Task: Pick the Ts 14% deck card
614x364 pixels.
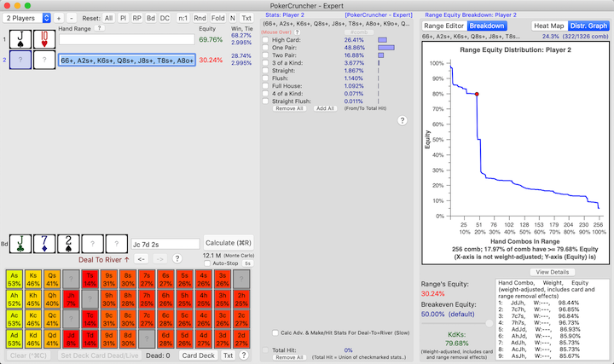Action: point(90,280)
